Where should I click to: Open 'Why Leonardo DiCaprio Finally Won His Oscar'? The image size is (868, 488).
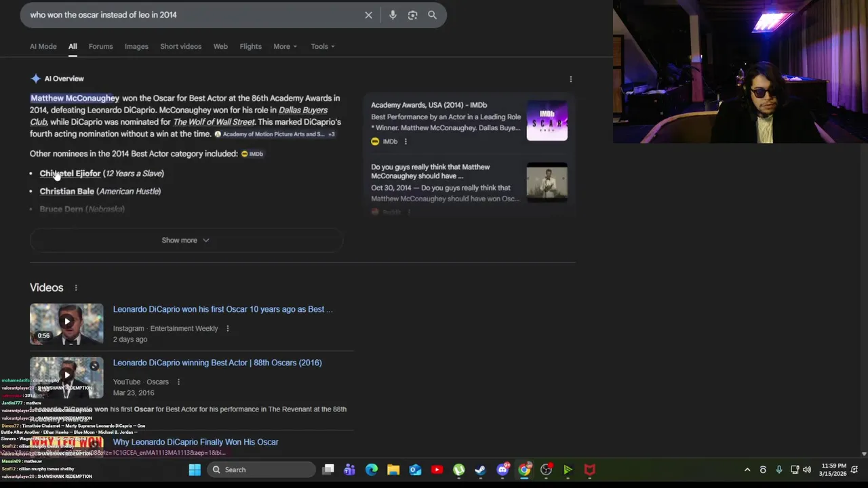point(195,442)
